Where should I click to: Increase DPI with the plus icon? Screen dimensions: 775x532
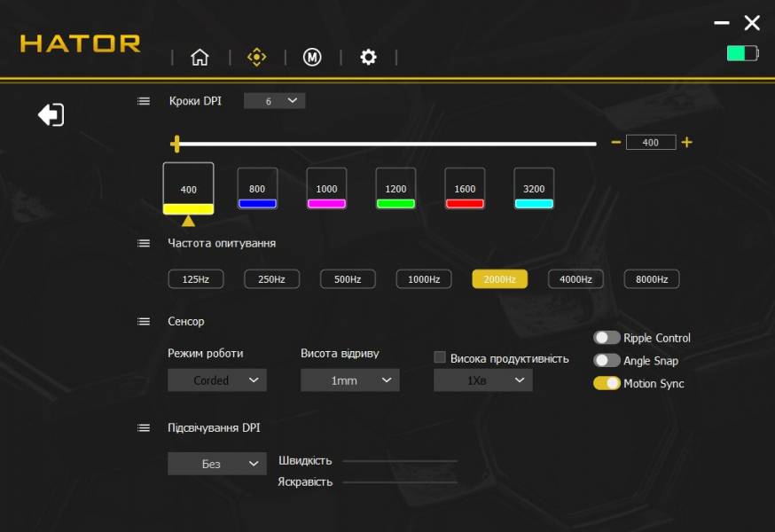[686, 143]
